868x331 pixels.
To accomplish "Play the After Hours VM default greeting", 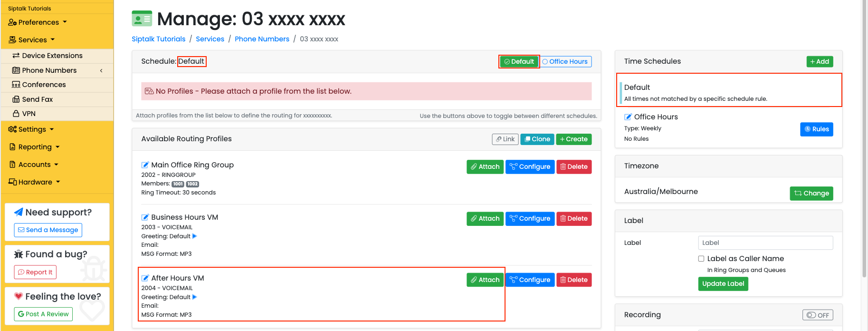I will pos(194,297).
